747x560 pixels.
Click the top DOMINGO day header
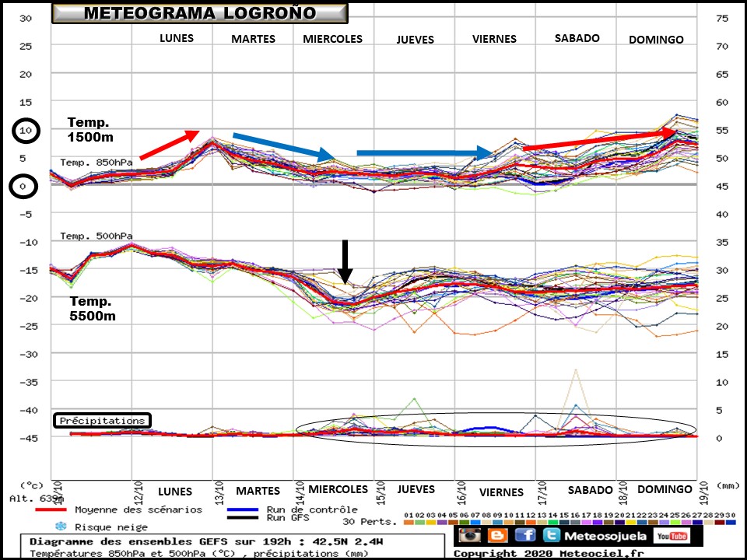tap(656, 40)
